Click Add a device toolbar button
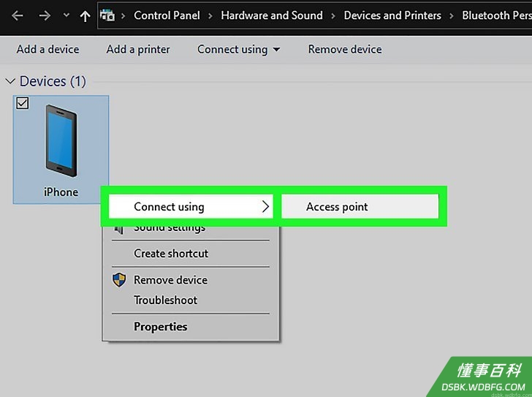Image resolution: width=532 pixels, height=397 pixels. [x=47, y=49]
